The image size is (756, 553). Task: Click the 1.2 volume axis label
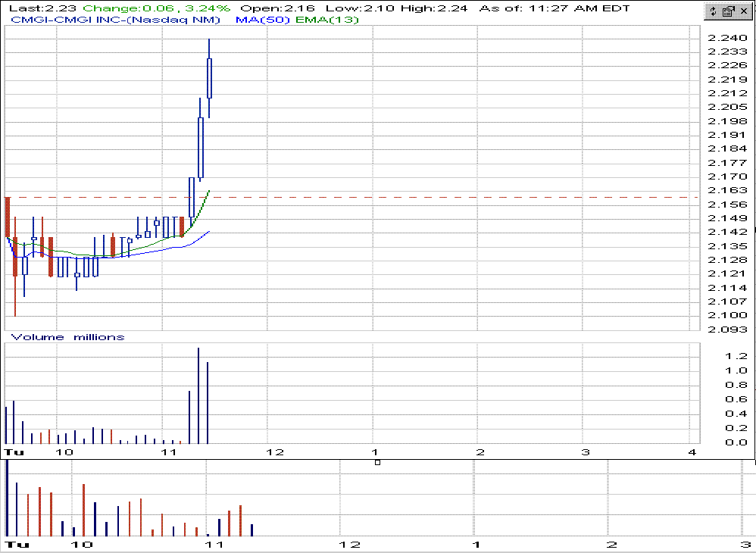pyautogui.click(x=736, y=356)
